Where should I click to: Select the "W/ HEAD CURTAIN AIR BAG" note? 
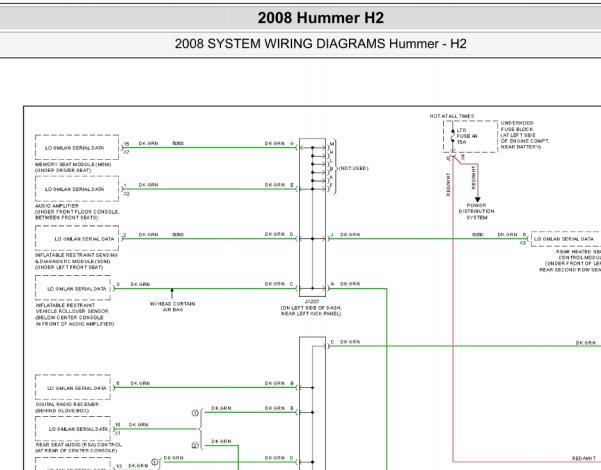172,306
